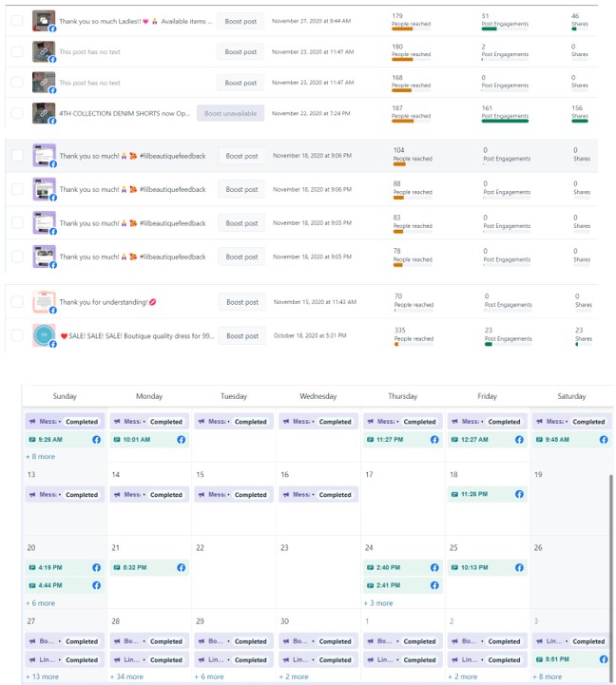Screen dimensions: 616x685
Task: Click Post Engagements bar showing 161
Action: (505, 121)
